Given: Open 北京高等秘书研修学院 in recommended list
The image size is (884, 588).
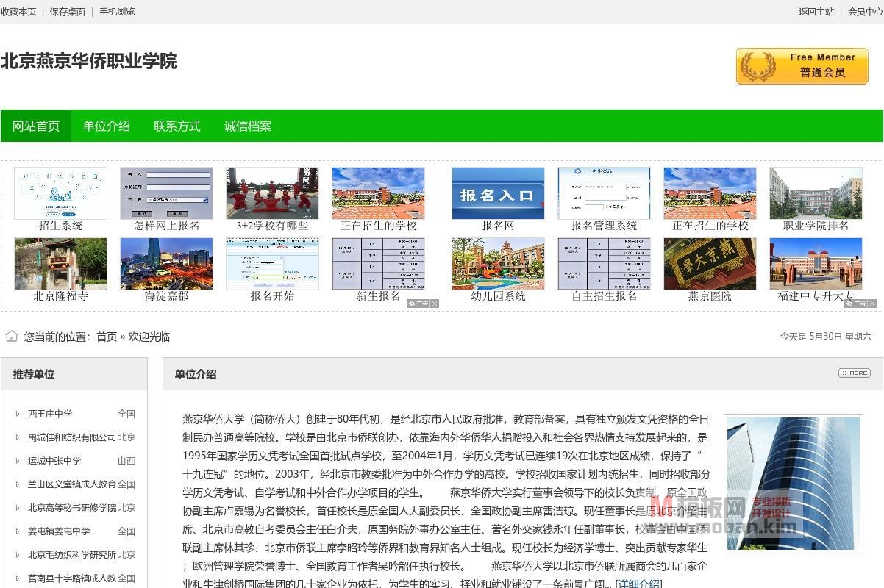Looking at the screenshot, I should (x=72, y=508).
